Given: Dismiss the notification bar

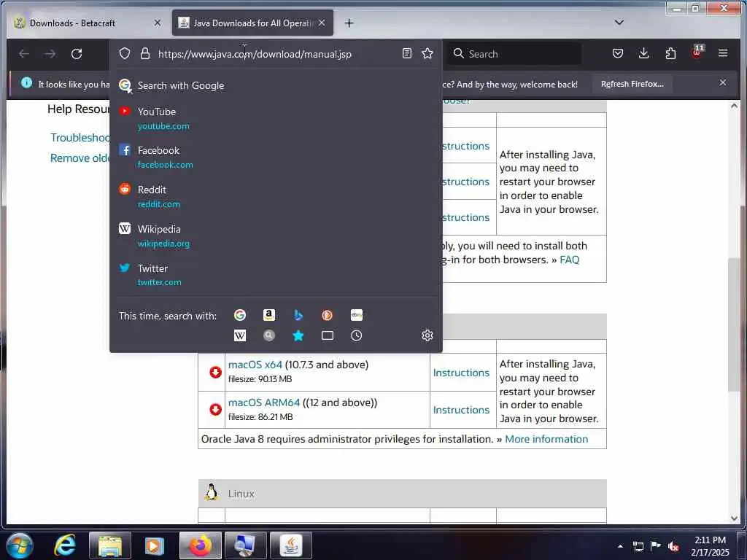Looking at the screenshot, I should pos(723,83).
